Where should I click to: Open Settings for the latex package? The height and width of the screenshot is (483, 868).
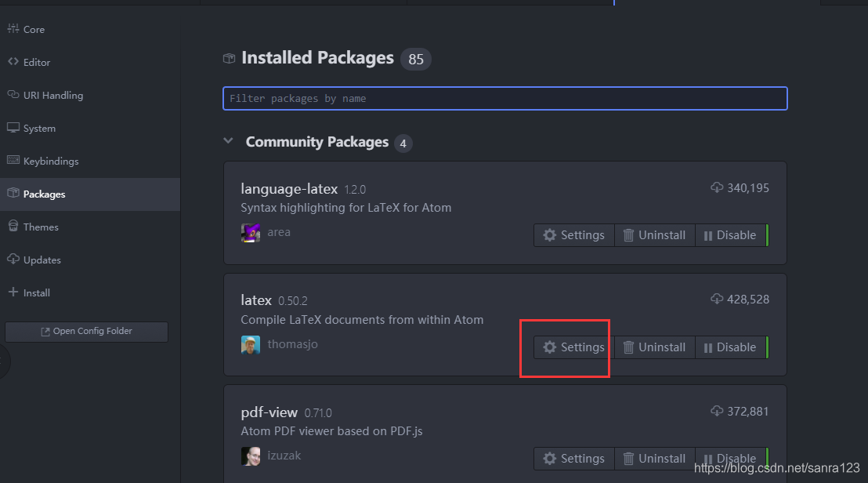point(574,347)
